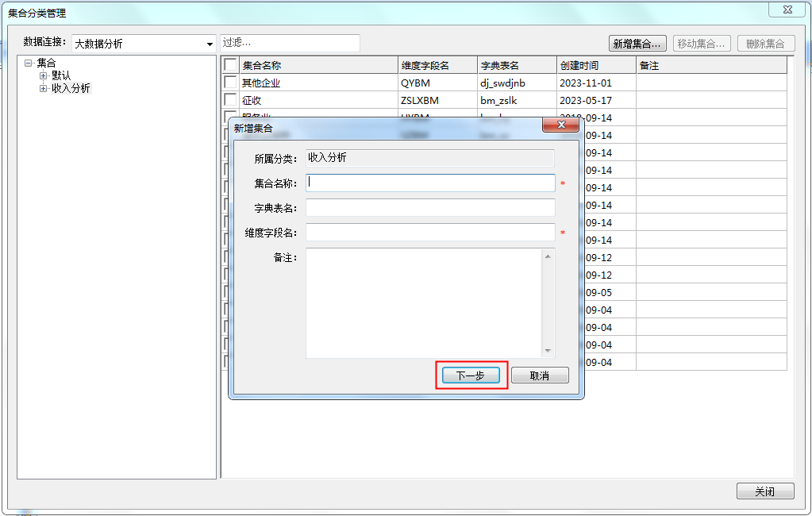
Task: Open the 数据连接 dropdown
Action: [x=210, y=44]
